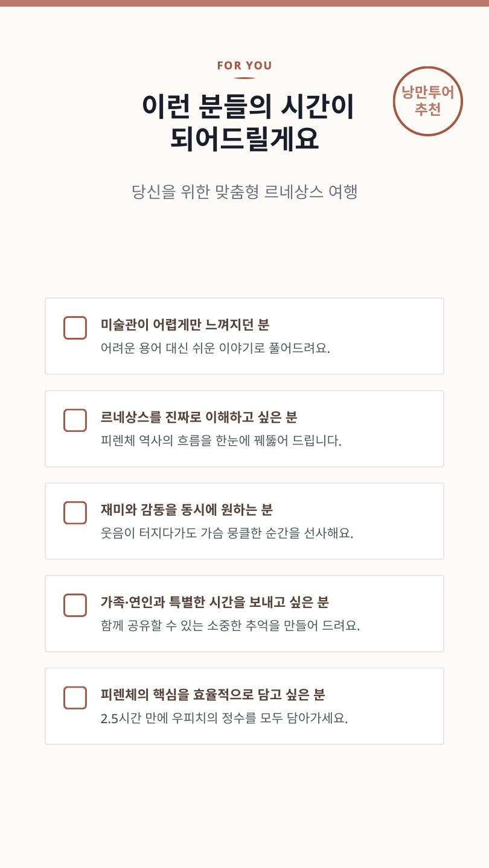Click the text 웃음이 터지다가도 가슴 뭉클한 순간
The image size is (489, 868).
[226, 533]
